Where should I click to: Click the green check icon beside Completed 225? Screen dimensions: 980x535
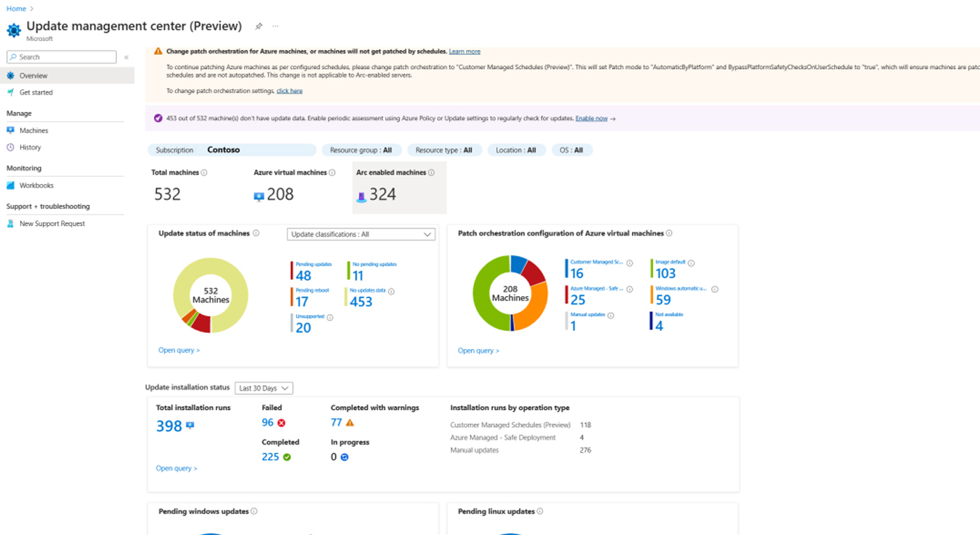(x=287, y=457)
